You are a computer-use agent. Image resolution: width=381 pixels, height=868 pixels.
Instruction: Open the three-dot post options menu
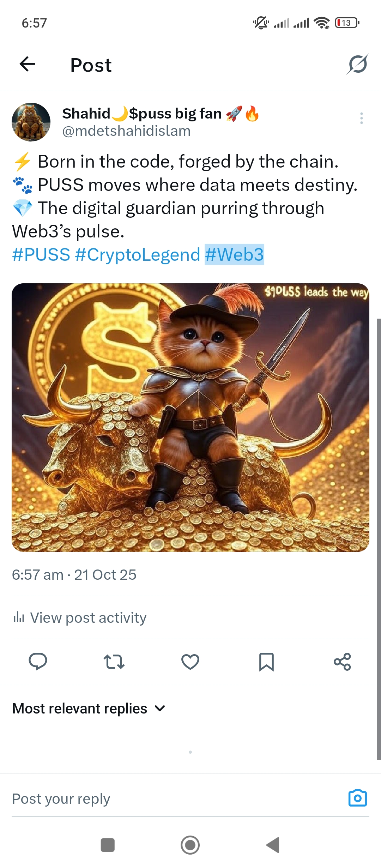pyautogui.click(x=361, y=118)
